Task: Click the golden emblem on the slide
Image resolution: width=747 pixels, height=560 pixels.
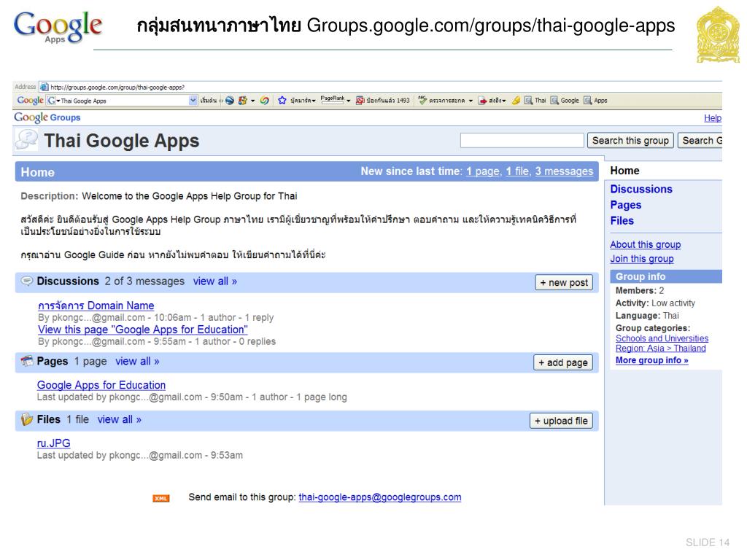Action: pyautogui.click(x=718, y=34)
